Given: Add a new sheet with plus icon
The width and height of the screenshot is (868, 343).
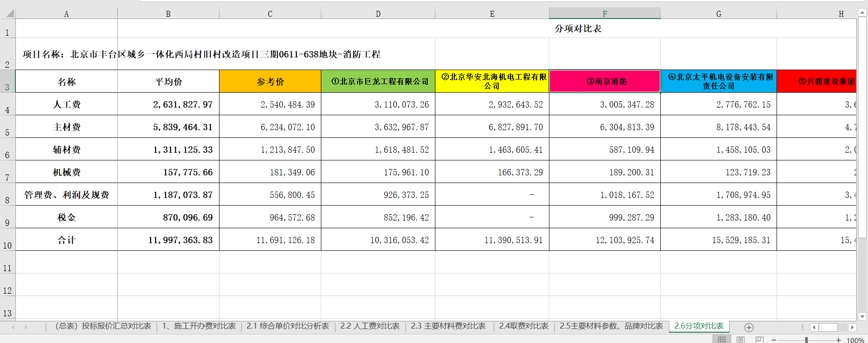Looking at the screenshot, I should pos(749,327).
